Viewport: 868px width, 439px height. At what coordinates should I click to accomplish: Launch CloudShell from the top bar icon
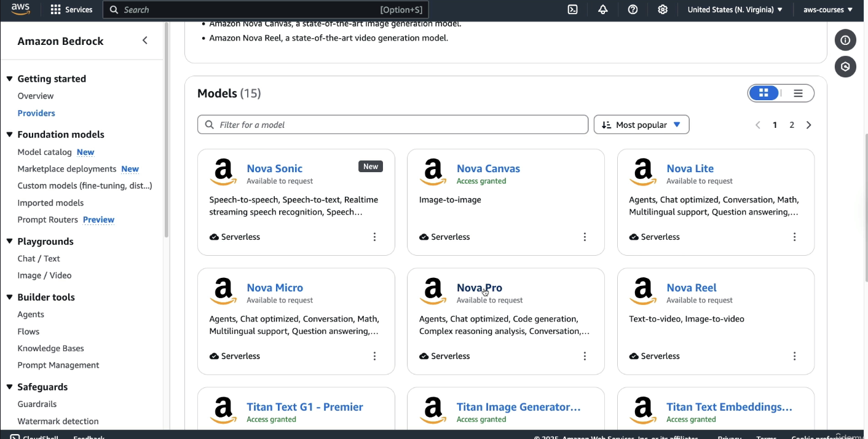click(x=572, y=10)
